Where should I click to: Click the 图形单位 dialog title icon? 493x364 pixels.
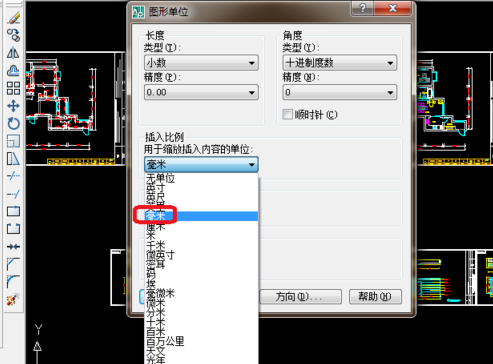coord(139,12)
